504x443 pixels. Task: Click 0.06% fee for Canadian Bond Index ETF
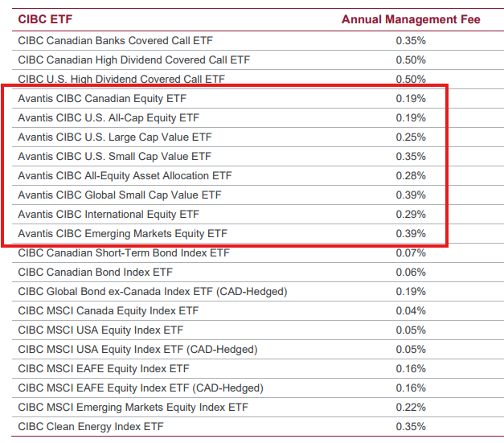point(411,273)
